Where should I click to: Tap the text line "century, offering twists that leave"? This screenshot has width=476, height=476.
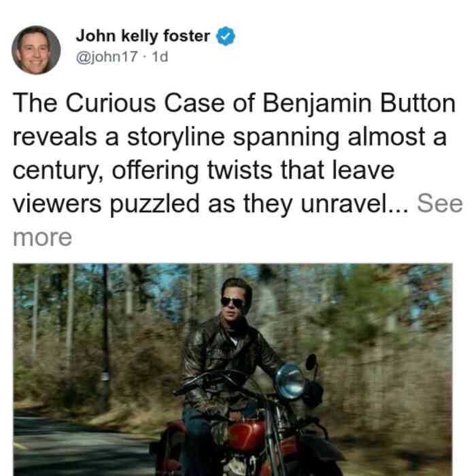tap(203, 170)
